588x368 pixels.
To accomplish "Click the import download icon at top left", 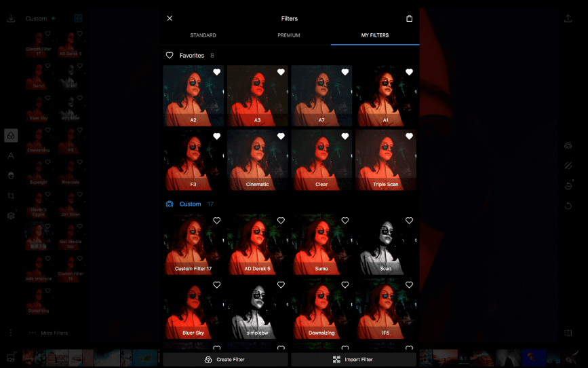I will pyautogui.click(x=11, y=18).
